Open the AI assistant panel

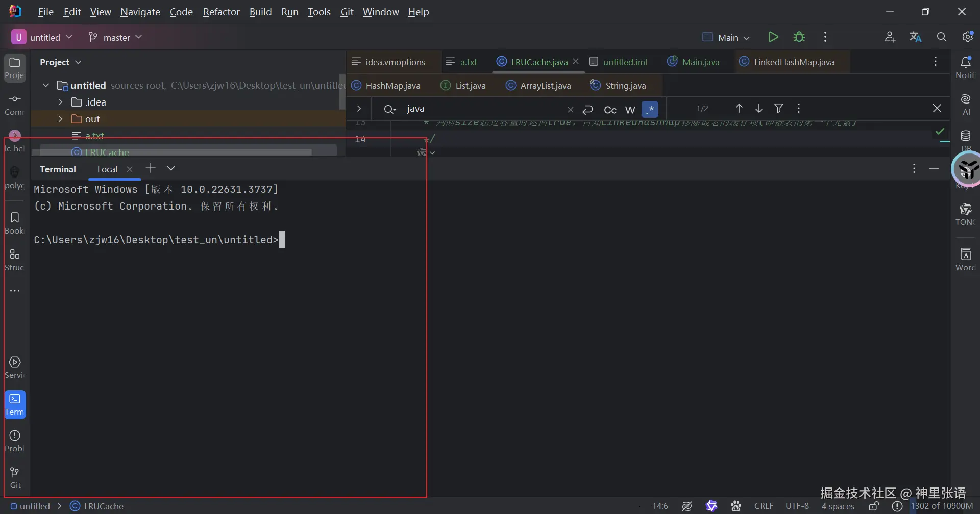point(965,104)
